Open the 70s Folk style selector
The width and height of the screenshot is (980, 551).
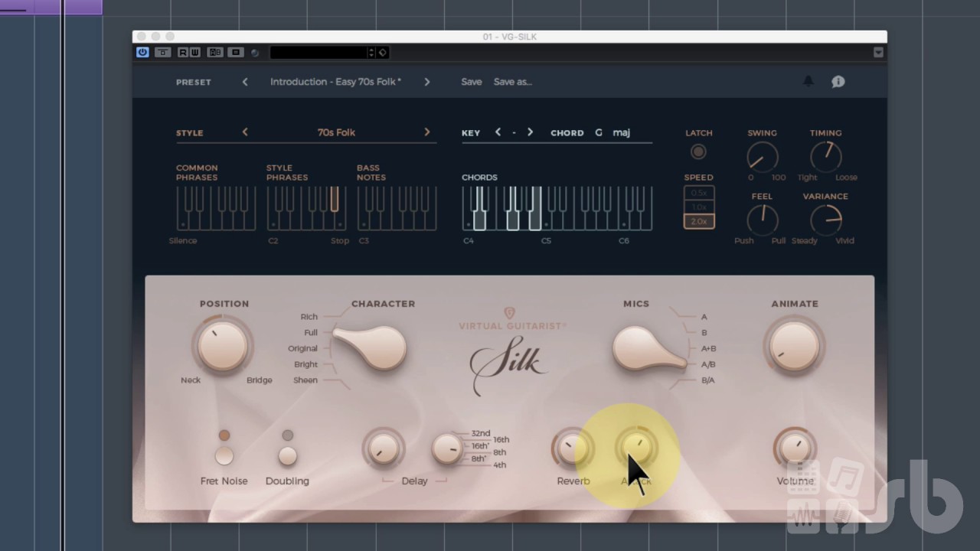(336, 132)
